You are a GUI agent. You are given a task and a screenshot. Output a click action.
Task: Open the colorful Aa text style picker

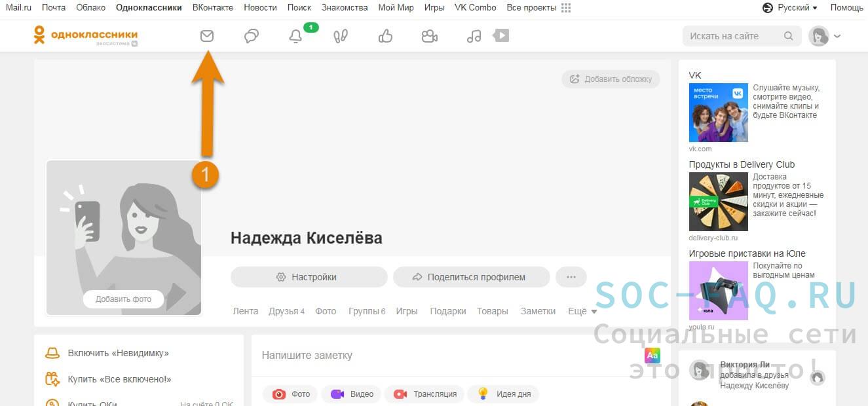tap(652, 356)
